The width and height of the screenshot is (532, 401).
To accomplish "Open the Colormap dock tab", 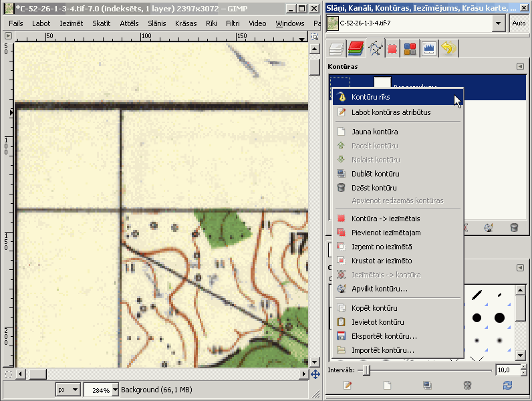I will tap(410, 49).
